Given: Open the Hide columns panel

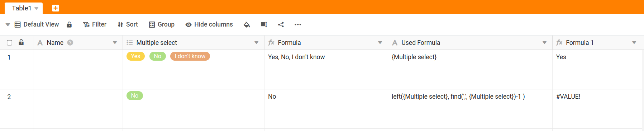Looking at the screenshot, I should [209, 24].
